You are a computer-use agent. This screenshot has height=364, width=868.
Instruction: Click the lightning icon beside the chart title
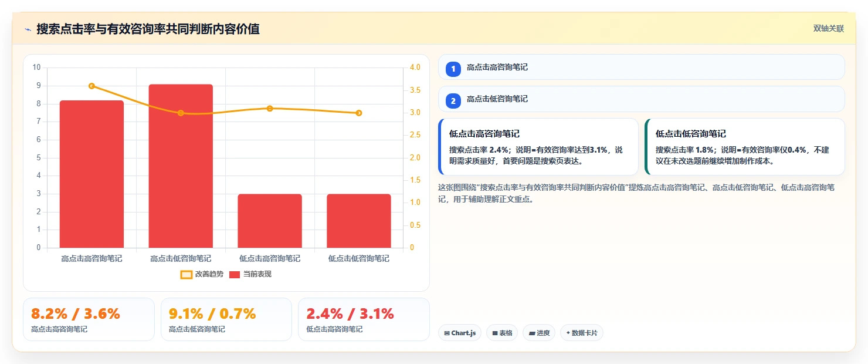pos(28,29)
